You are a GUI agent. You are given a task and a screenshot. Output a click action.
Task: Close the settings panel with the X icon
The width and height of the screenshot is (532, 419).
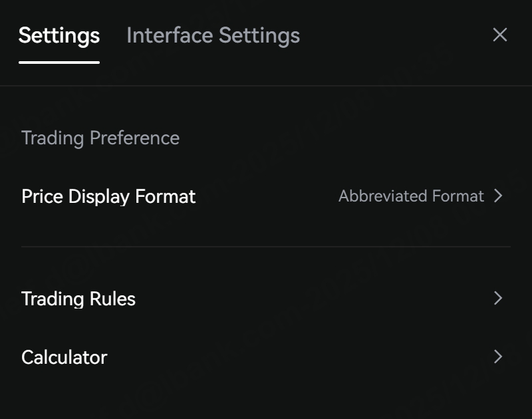pyautogui.click(x=499, y=35)
